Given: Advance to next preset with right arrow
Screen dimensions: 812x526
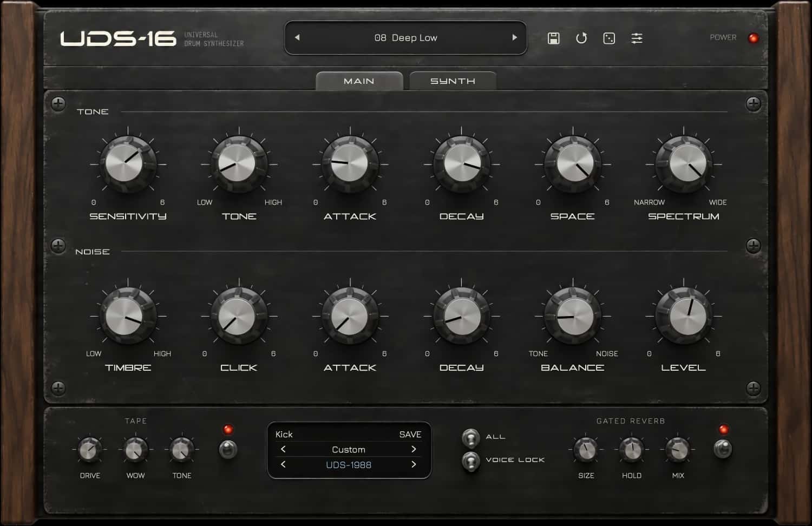Looking at the screenshot, I should pos(515,37).
